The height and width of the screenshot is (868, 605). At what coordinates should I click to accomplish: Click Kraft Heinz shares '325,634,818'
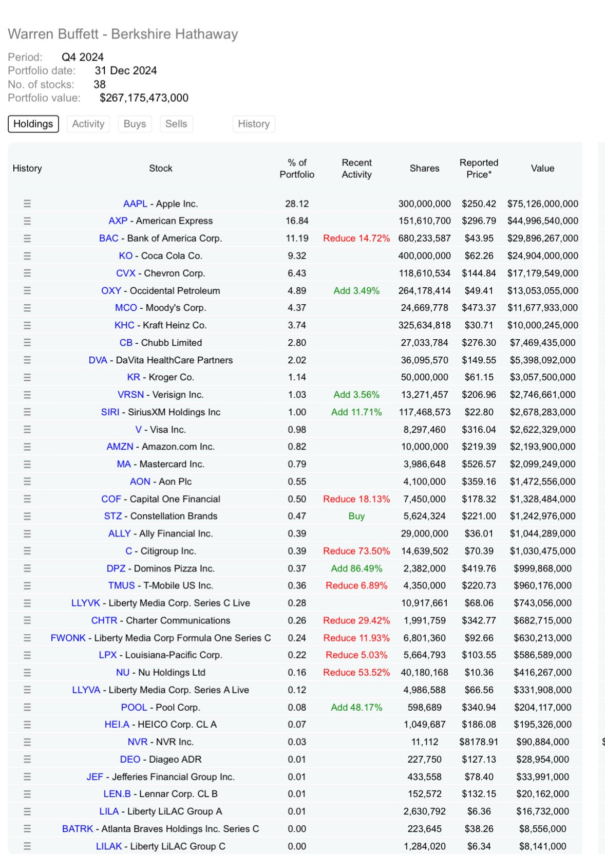[x=425, y=325]
